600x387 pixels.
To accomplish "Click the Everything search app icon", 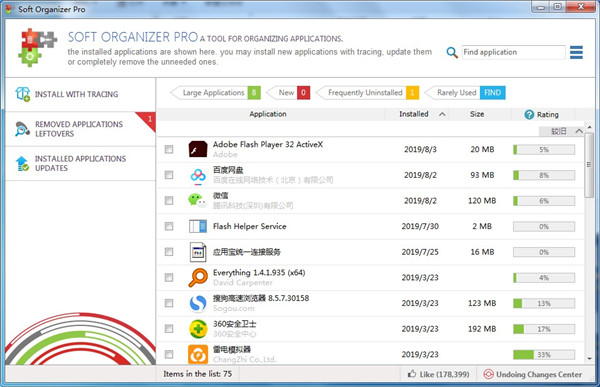I will [198, 278].
